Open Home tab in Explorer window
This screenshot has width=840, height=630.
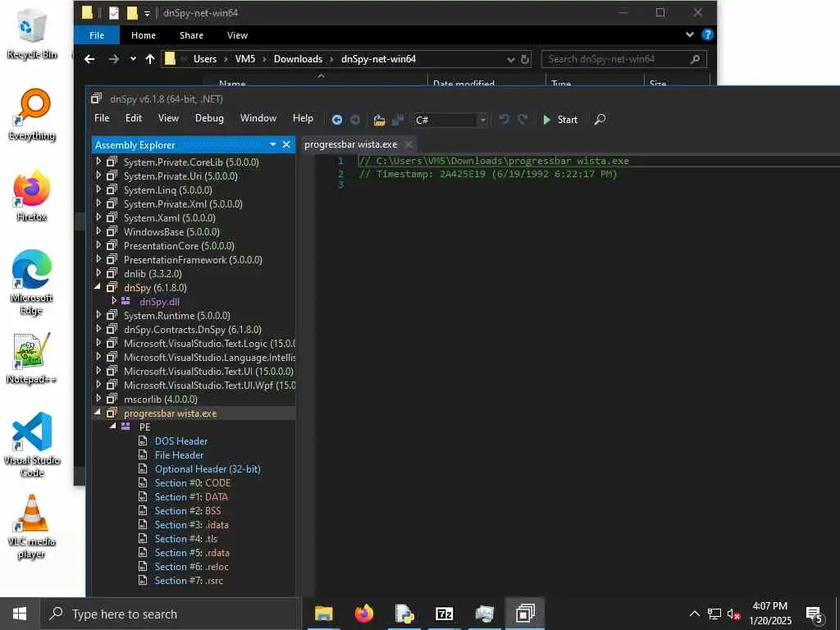pyautogui.click(x=144, y=34)
